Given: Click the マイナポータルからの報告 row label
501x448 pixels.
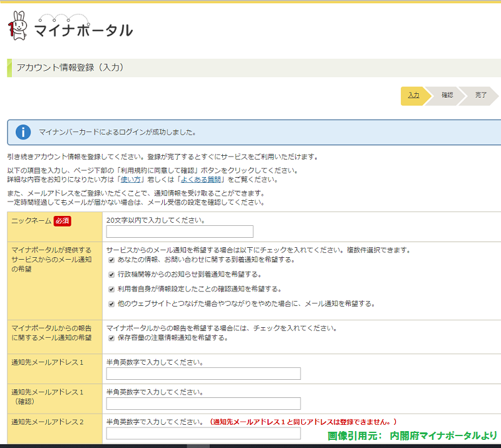Looking at the screenshot, I should tap(51, 333).
